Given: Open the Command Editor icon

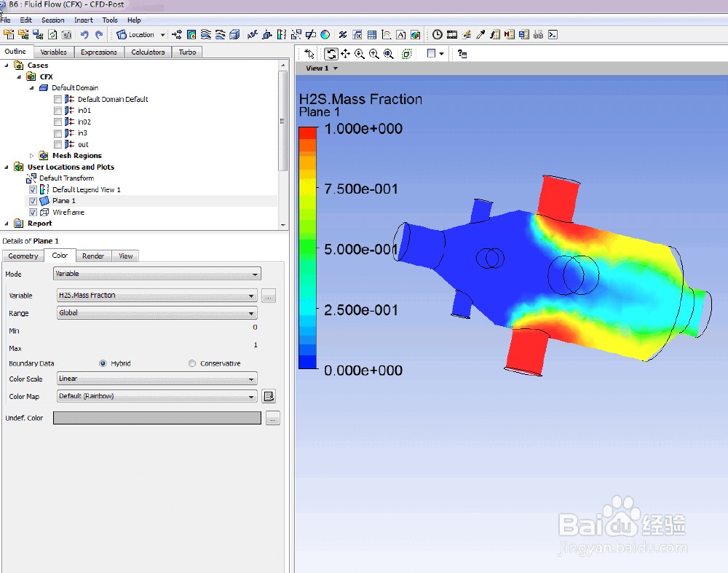Looking at the screenshot, I should [553, 34].
